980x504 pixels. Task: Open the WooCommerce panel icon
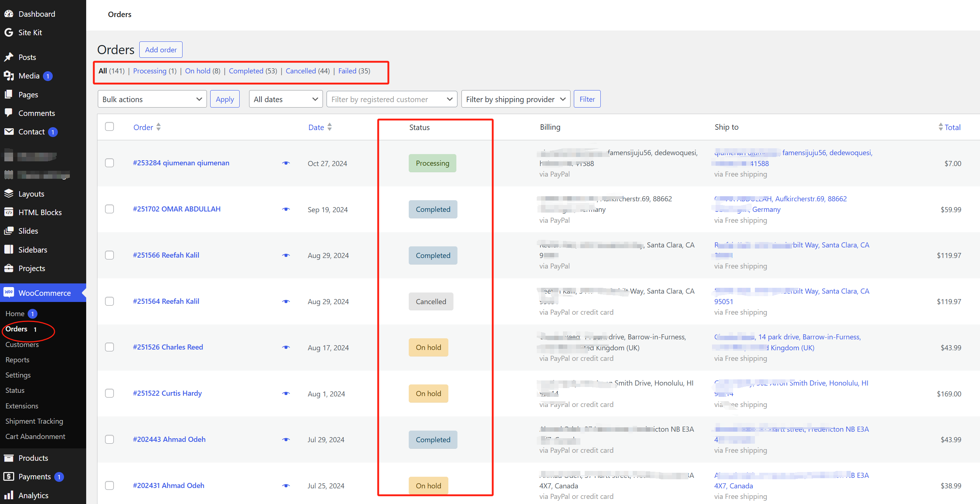(x=9, y=293)
